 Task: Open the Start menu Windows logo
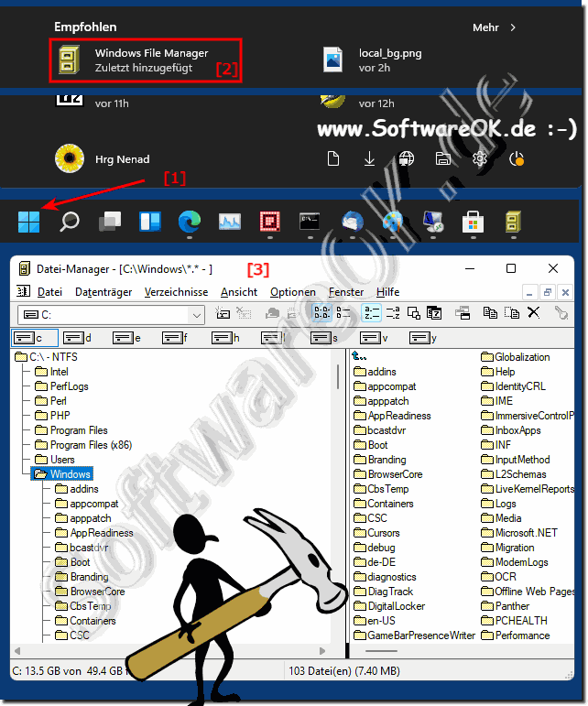pyautogui.click(x=28, y=222)
